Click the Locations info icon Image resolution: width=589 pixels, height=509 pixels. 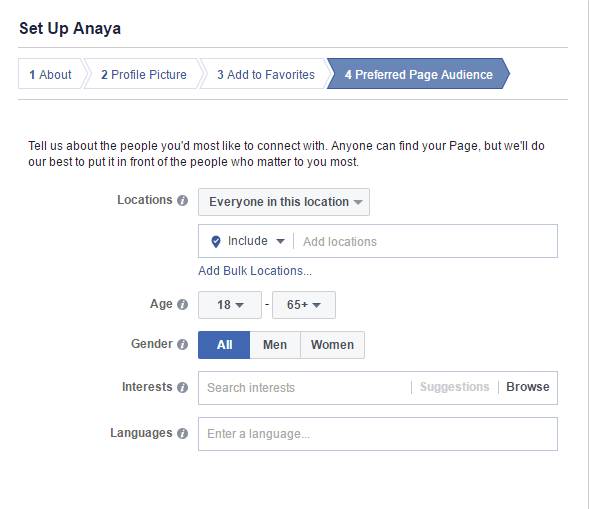(x=183, y=201)
